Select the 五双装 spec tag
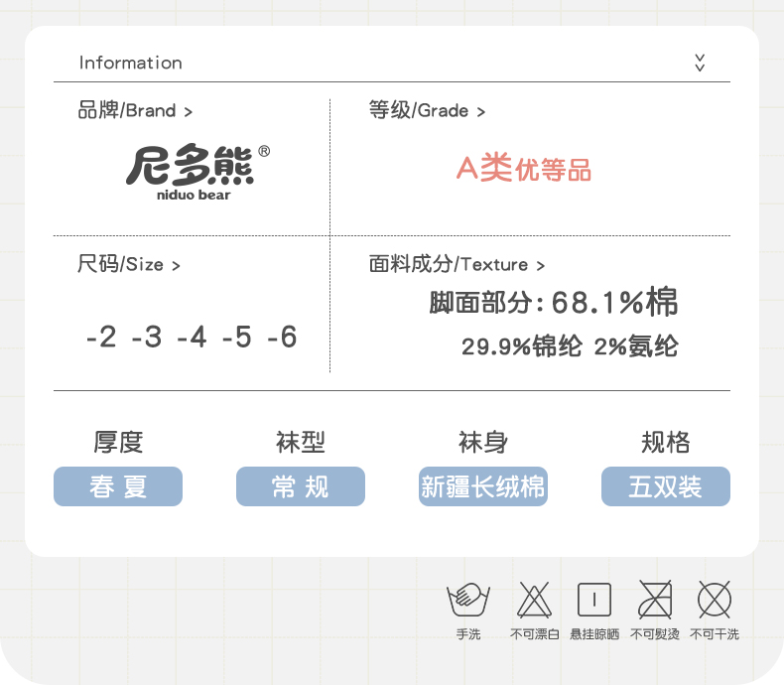Screen dimensions: 784x685 (x=666, y=486)
